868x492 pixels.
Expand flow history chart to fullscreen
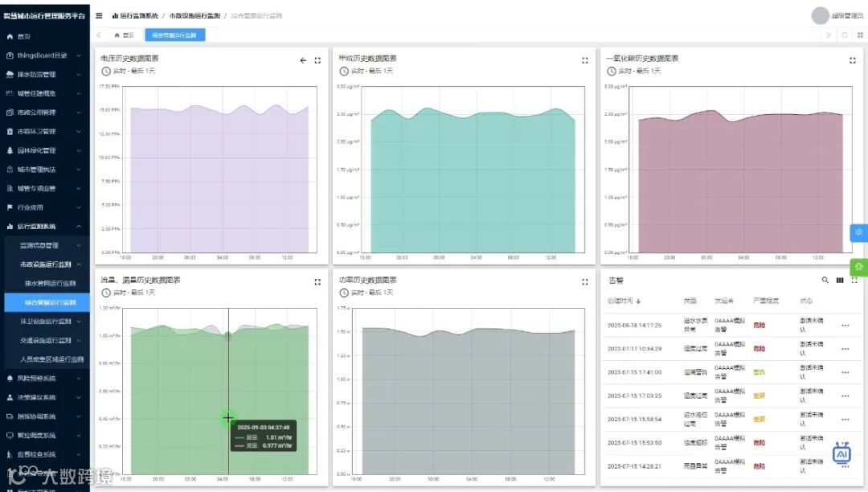pyautogui.click(x=317, y=281)
